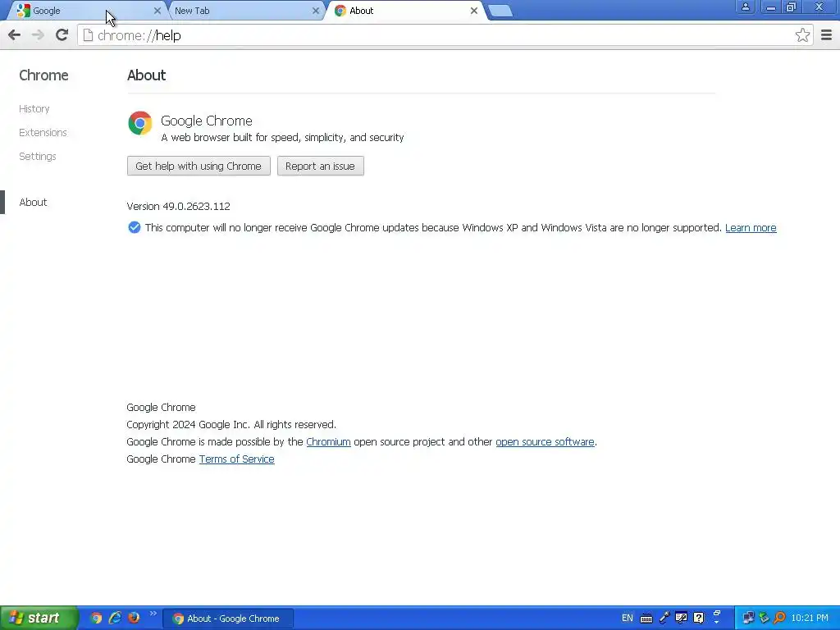Click About - Google Chrome taskbar button
The image size is (840, 630).
(x=228, y=619)
